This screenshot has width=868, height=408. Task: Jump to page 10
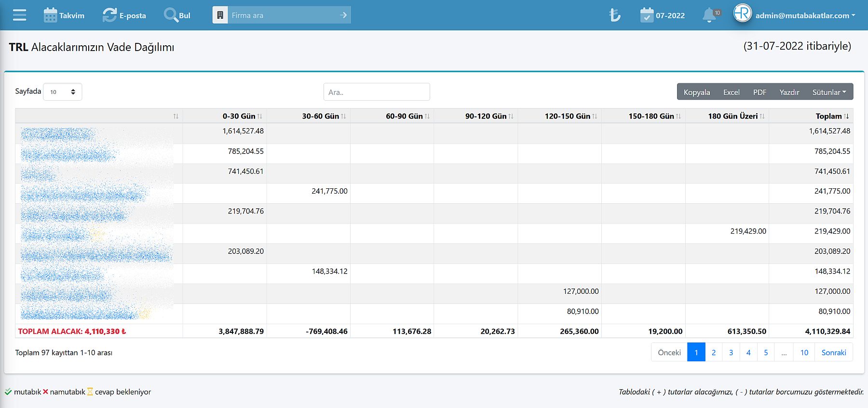pos(804,353)
